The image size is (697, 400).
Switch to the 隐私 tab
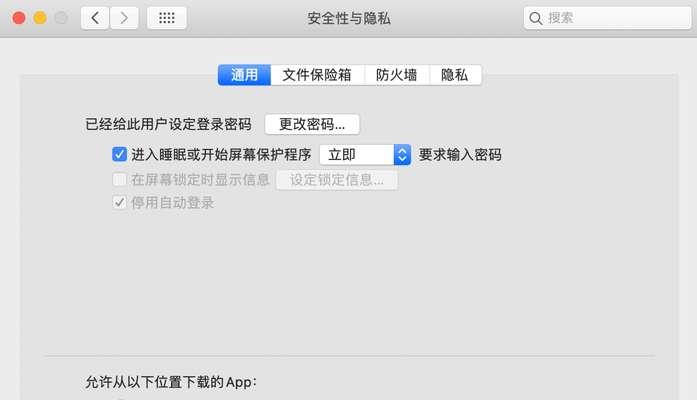pyautogui.click(x=455, y=75)
